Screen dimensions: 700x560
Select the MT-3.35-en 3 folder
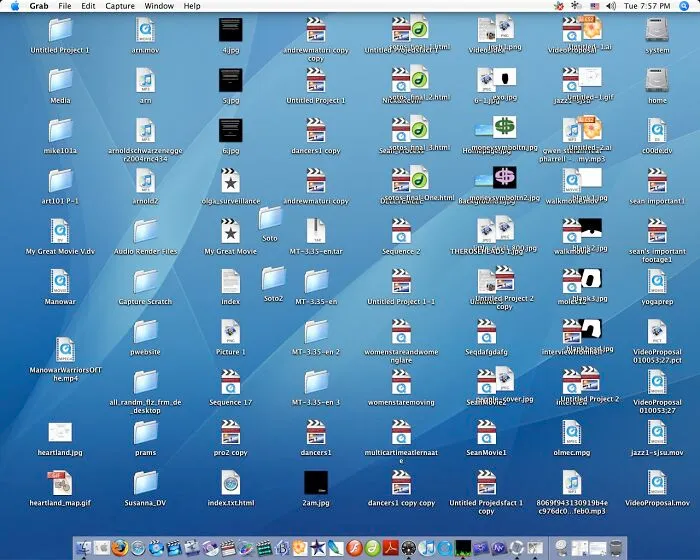pyautogui.click(x=316, y=382)
